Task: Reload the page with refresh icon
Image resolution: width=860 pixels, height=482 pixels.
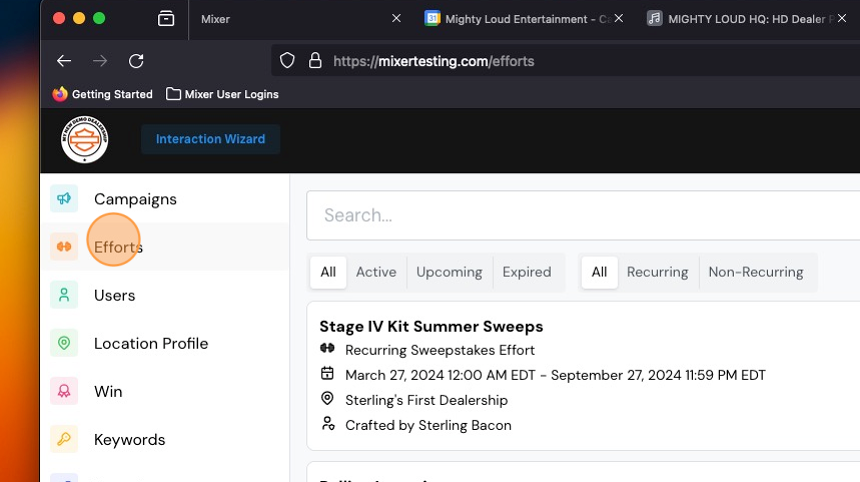Action: click(x=136, y=61)
